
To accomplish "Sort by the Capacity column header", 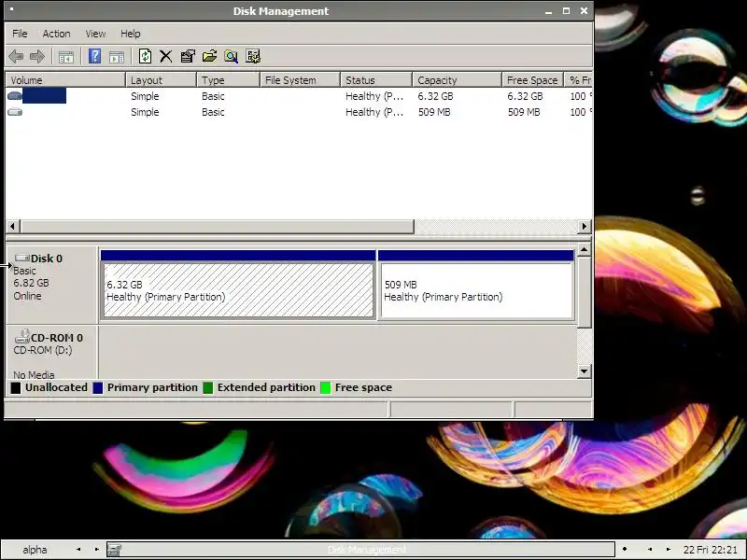I will (457, 80).
